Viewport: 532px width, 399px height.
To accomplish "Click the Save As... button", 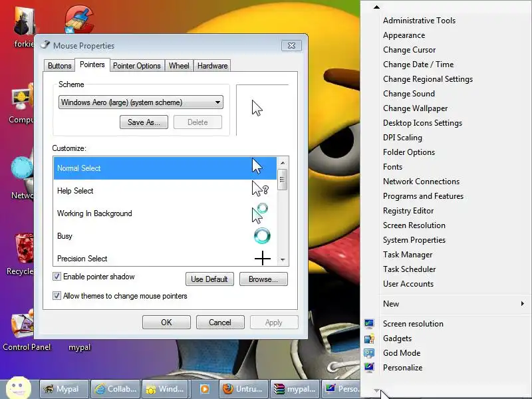I will [144, 122].
